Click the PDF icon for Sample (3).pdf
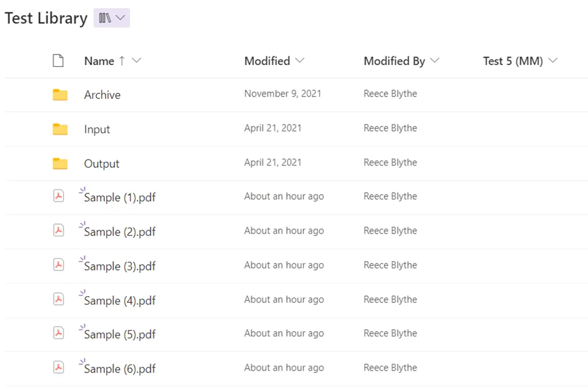Image resolution: width=588 pixels, height=390 pixels. pyautogui.click(x=58, y=265)
